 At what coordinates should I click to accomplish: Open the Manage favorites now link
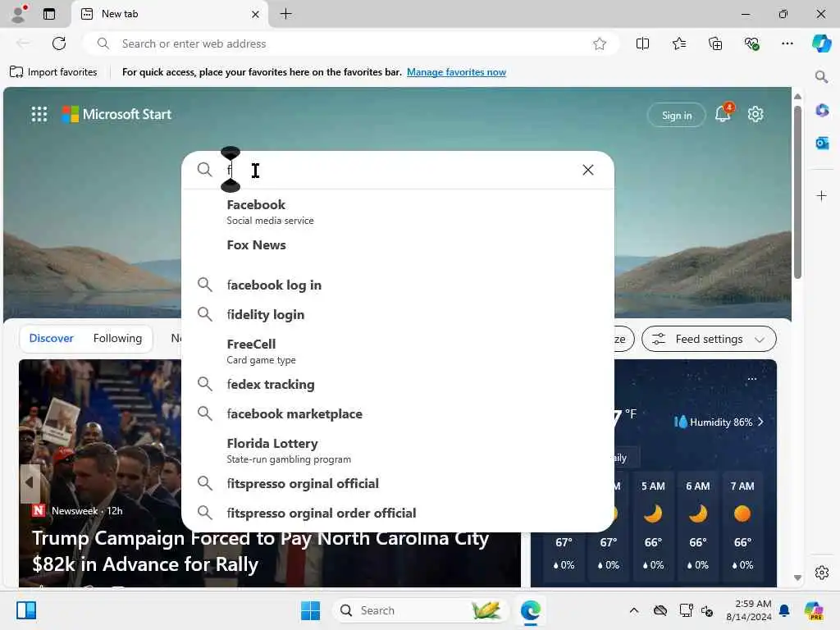[x=456, y=72]
